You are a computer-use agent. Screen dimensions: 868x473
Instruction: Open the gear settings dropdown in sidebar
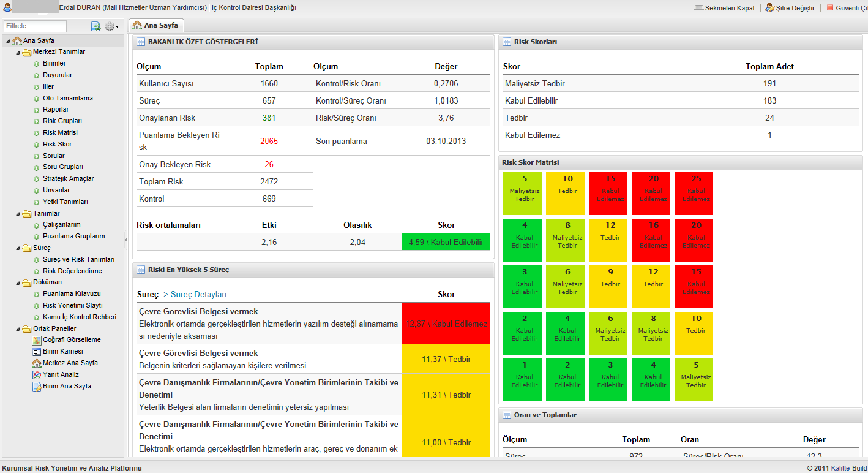coord(112,26)
